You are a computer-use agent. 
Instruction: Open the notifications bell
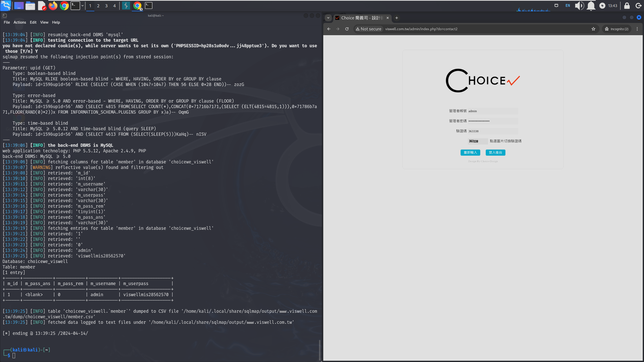coord(591,6)
